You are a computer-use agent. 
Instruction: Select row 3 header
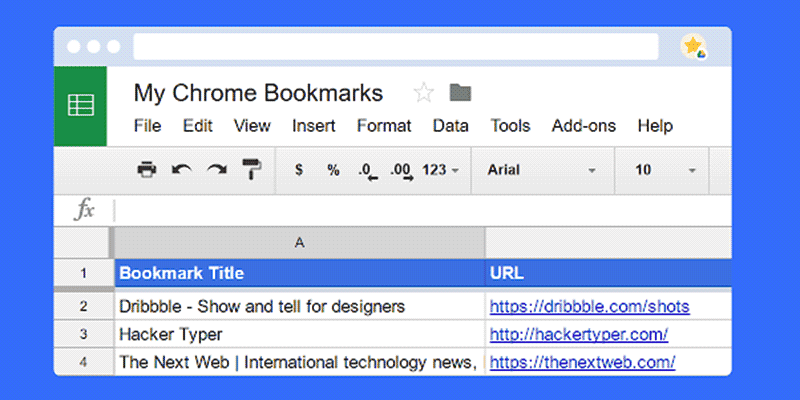click(84, 334)
